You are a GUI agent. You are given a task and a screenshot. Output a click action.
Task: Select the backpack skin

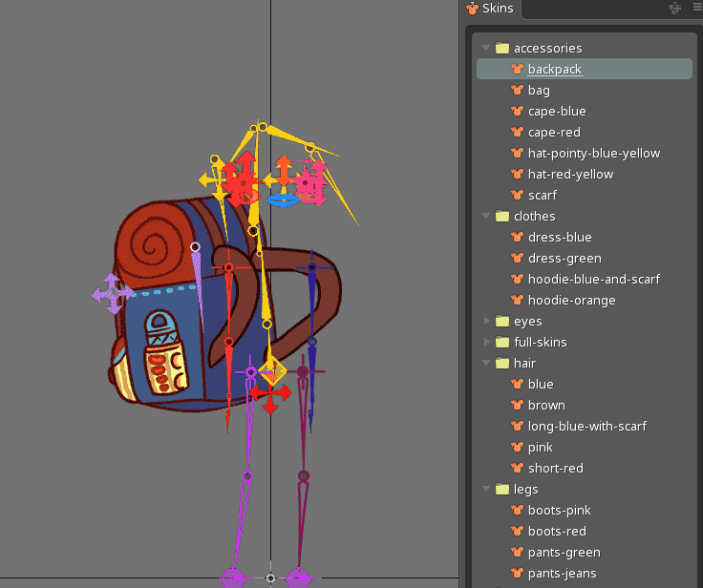coord(554,70)
